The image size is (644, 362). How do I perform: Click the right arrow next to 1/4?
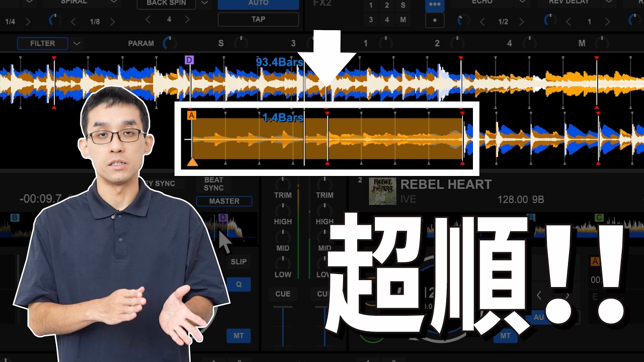[x=28, y=22]
